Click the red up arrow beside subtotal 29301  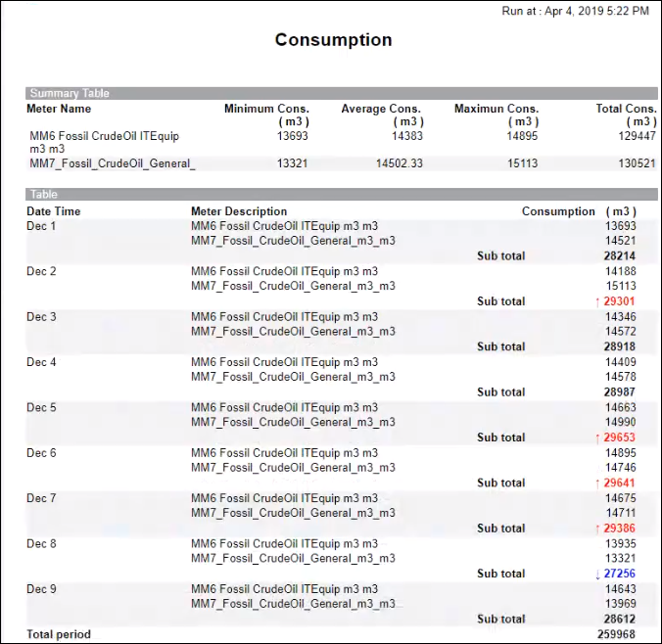pos(597,301)
